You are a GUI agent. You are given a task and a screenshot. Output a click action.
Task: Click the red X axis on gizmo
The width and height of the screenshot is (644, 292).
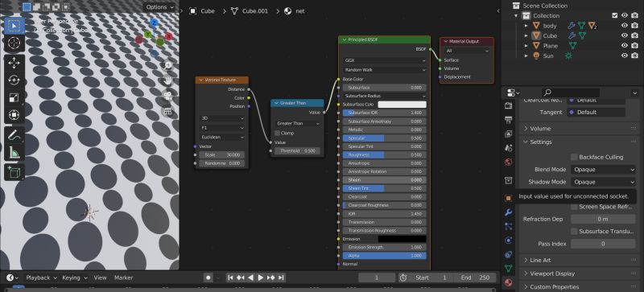point(168,36)
